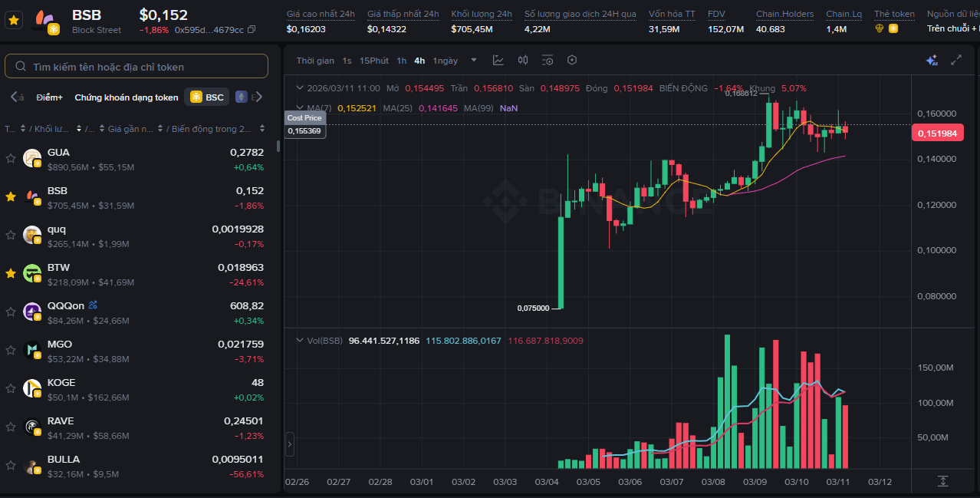Click the quq token logo
980x498 pixels.
coord(31,236)
